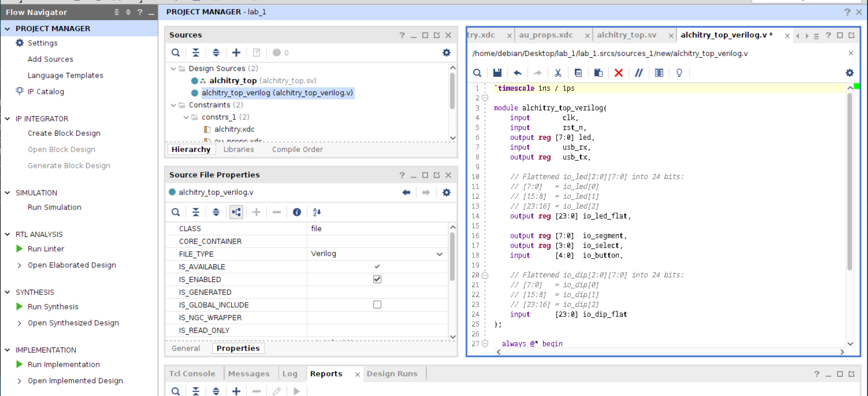Click the red X delete icon
Image resolution: width=868 pixels, height=396 pixels.
coord(618,73)
